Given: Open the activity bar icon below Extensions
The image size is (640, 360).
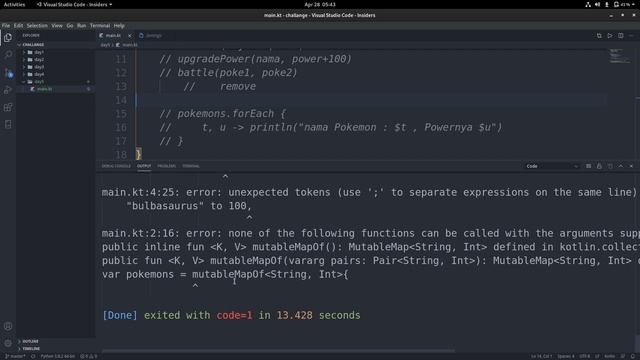Looking at the screenshot, I should point(8,124).
